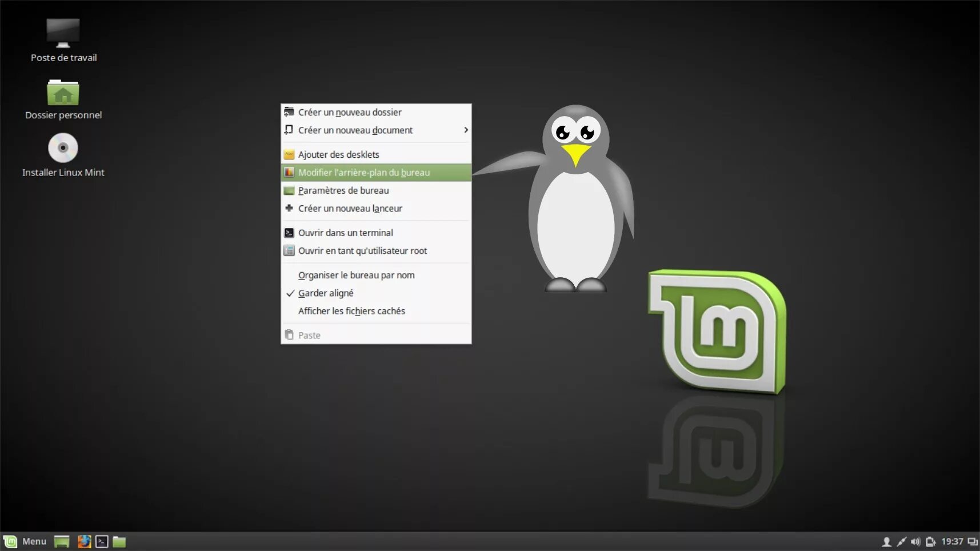
Task: Open the battery power tray icon
Action: (930, 541)
